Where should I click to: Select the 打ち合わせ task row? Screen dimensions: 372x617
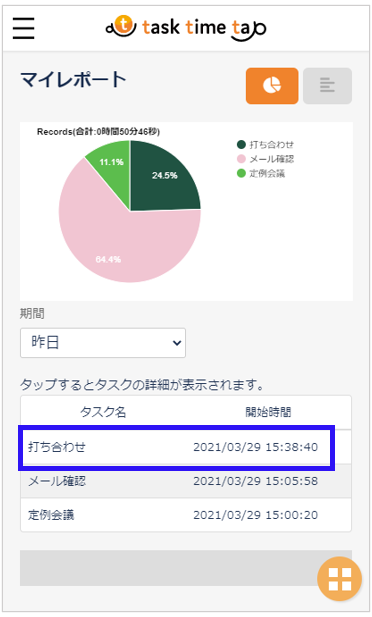click(x=176, y=447)
